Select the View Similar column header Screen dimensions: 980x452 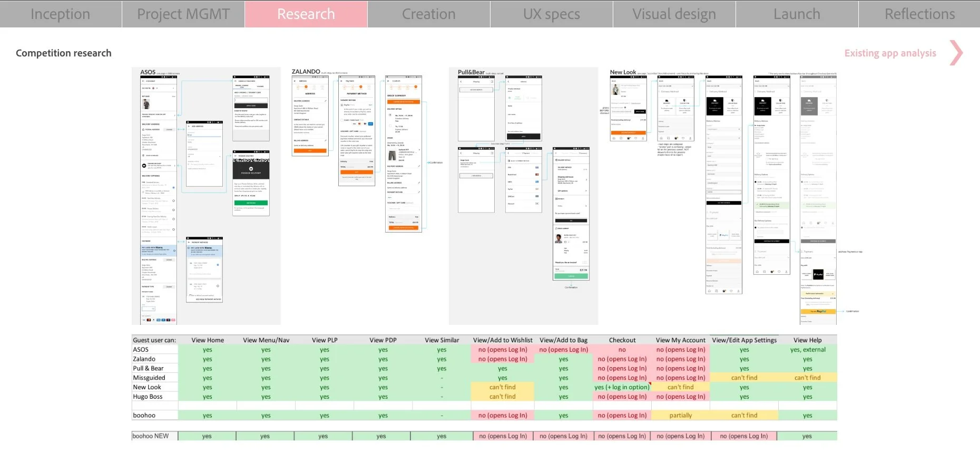(442, 340)
